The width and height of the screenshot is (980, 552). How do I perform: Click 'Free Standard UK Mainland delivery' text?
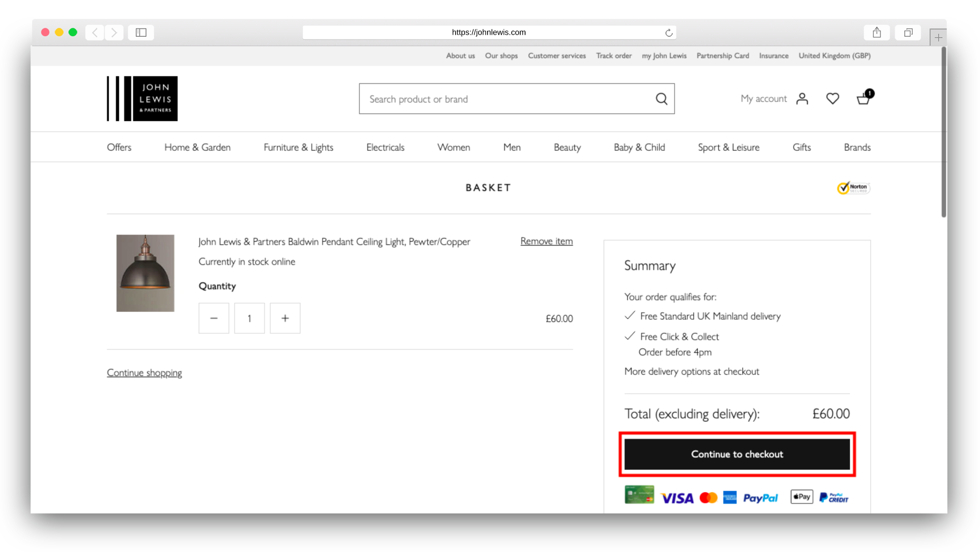point(710,316)
